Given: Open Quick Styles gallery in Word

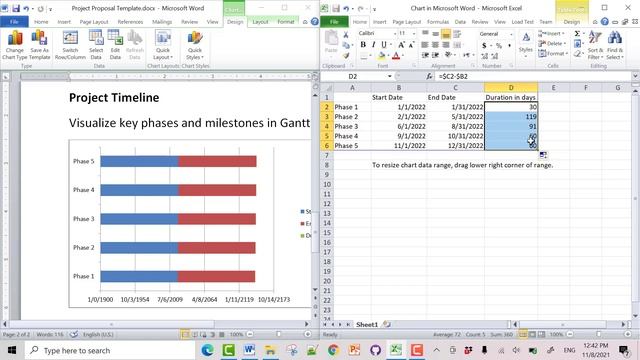Looking at the screenshot, I should [x=195, y=45].
